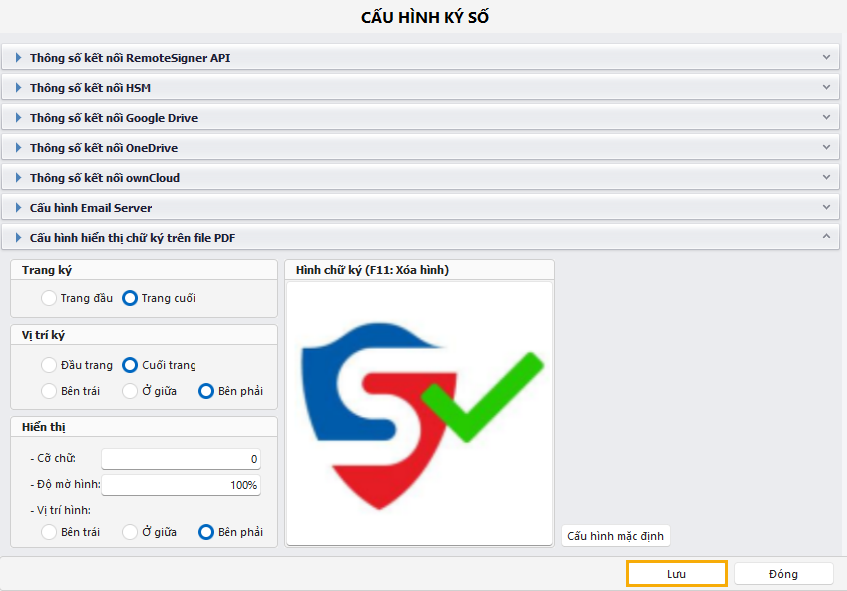Screen dimensions: 847x591
Task: Save settings with Lưu button
Action: [x=677, y=574]
